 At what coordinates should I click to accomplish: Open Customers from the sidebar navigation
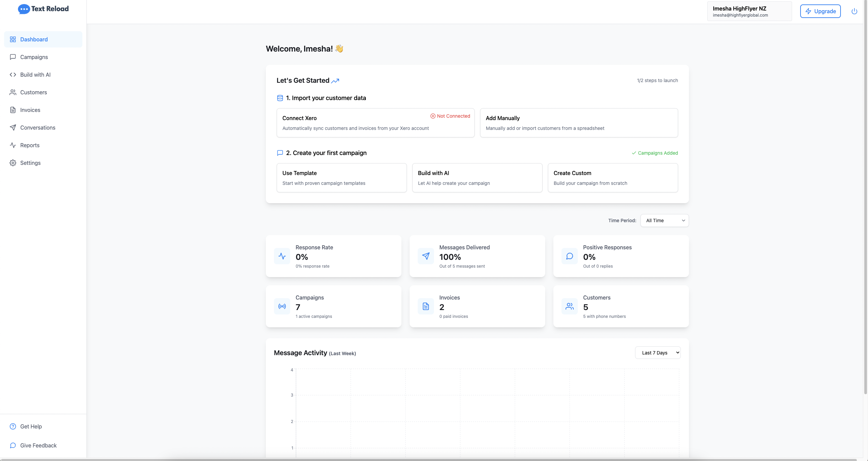pyautogui.click(x=33, y=92)
